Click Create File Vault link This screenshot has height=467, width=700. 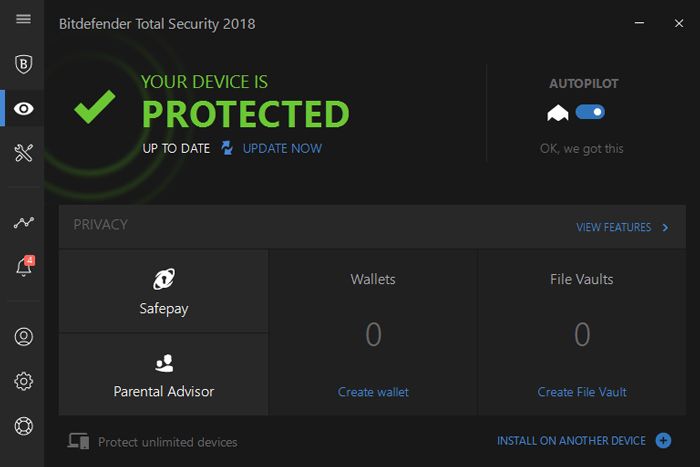tap(582, 392)
